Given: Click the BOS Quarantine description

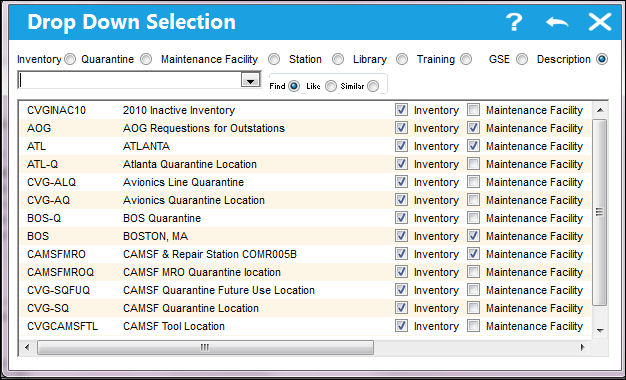Looking at the screenshot, I should 162,218.
